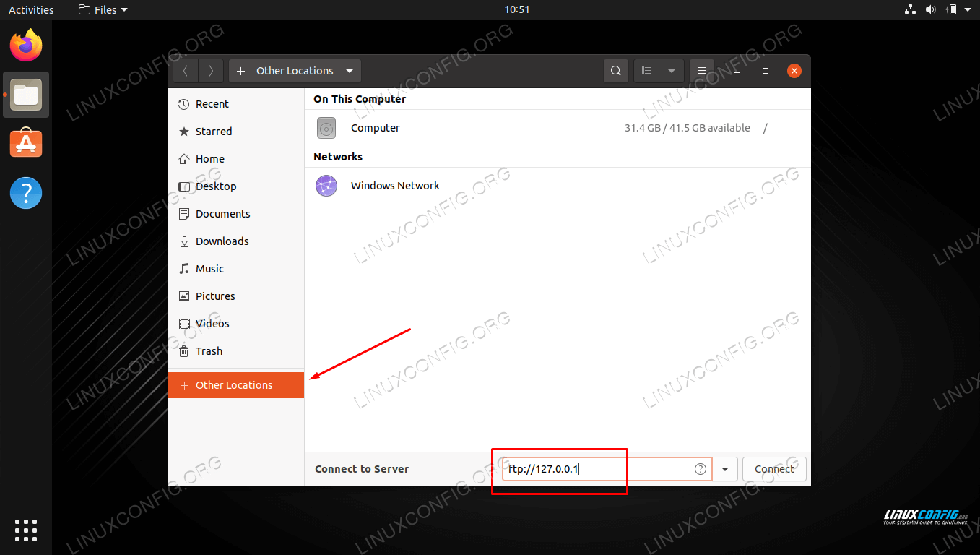This screenshot has height=555, width=980.
Task: Open the search magnifier in Files
Action: click(x=616, y=71)
